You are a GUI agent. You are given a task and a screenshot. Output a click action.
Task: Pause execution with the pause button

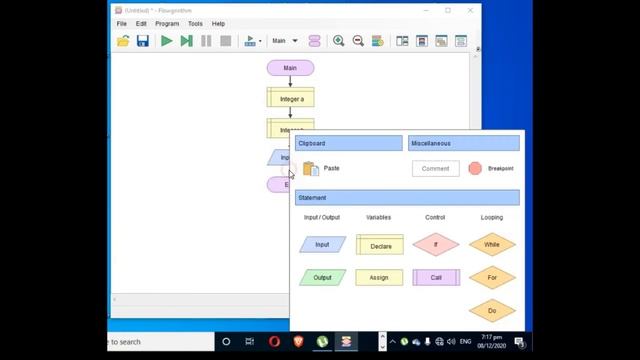pyautogui.click(x=206, y=41)
